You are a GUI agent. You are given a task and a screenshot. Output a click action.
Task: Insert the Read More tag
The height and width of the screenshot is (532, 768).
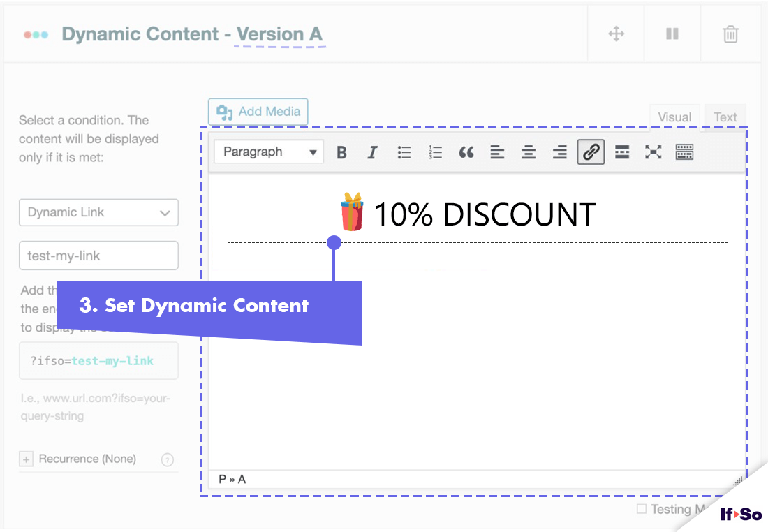click(621, 152)
